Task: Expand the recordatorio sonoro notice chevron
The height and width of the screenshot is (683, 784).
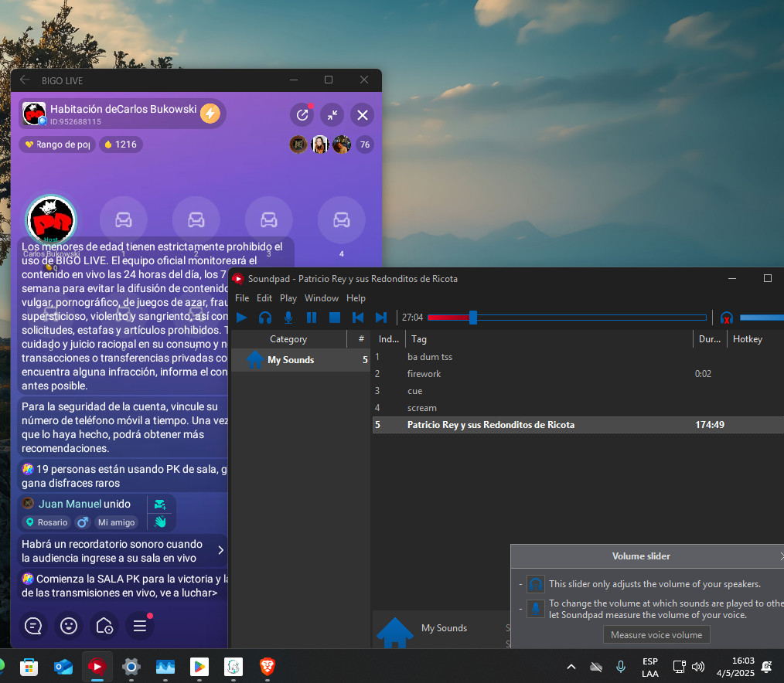Action: point(221,550)
